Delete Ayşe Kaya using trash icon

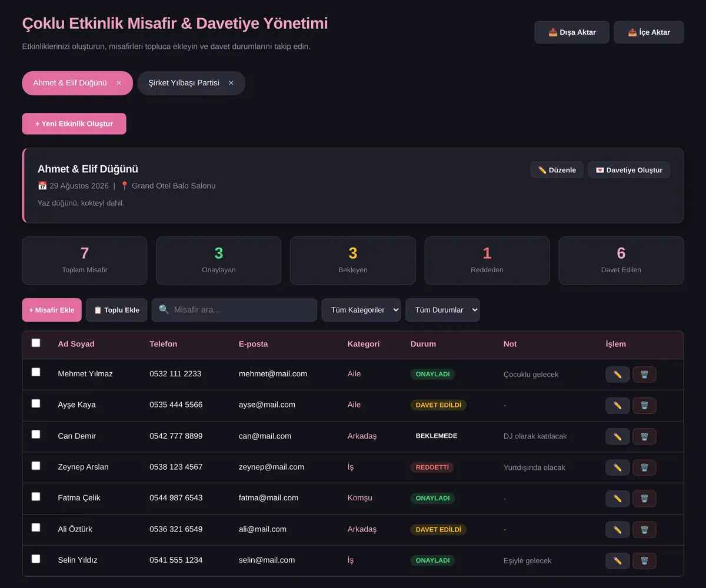(x=644, y=406)
